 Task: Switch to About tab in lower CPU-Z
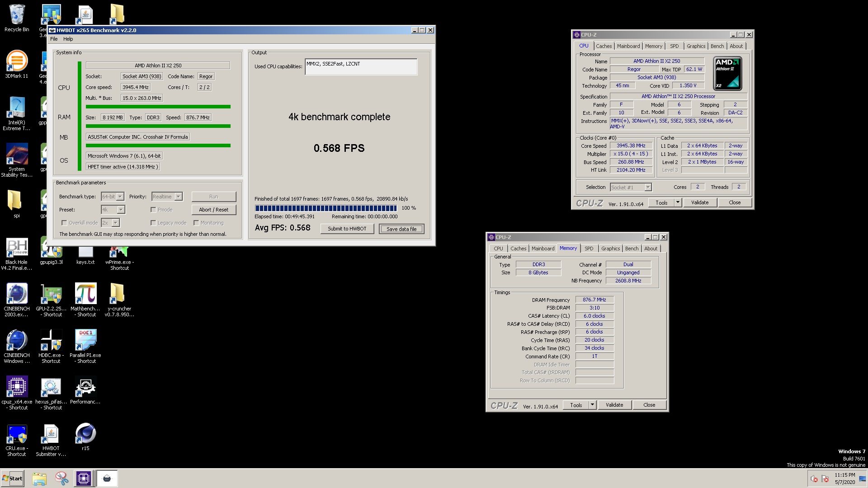click(x=651, y=249)
